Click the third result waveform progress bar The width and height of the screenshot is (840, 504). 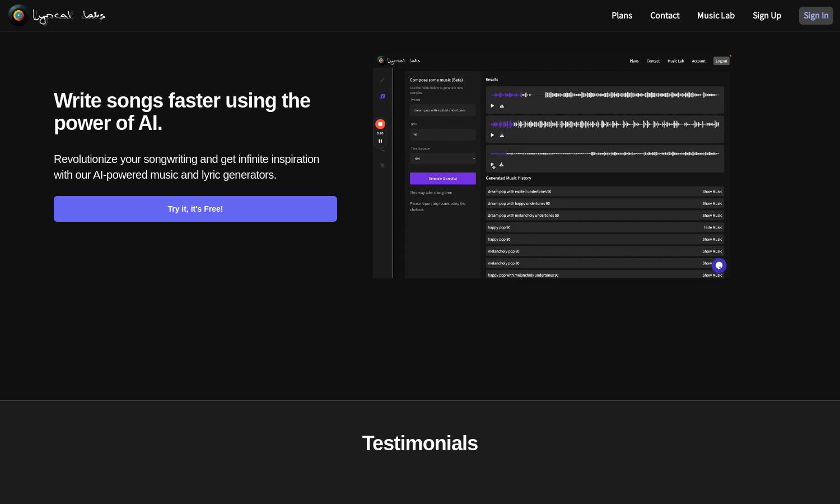tap(605, 153)
